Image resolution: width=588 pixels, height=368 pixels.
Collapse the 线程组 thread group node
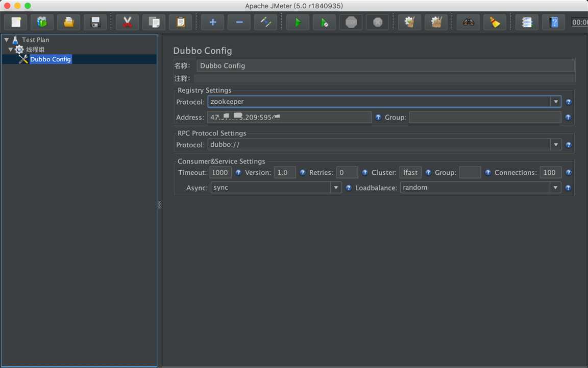tap(11, 49)
